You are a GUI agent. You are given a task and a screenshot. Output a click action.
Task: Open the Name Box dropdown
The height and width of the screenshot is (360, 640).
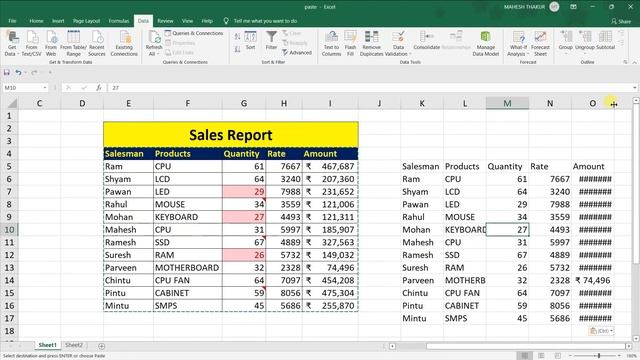[x=44, y=88]
